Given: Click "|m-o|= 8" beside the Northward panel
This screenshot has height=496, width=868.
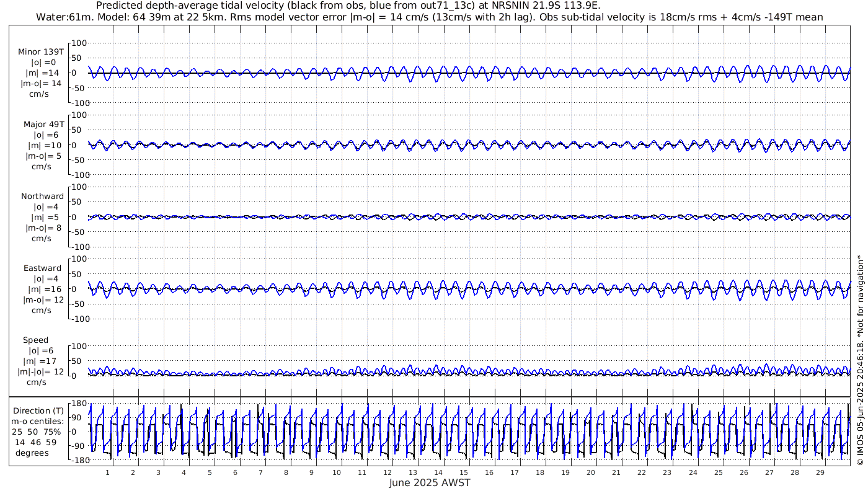Looking at the screenshot, I should 42,228.
